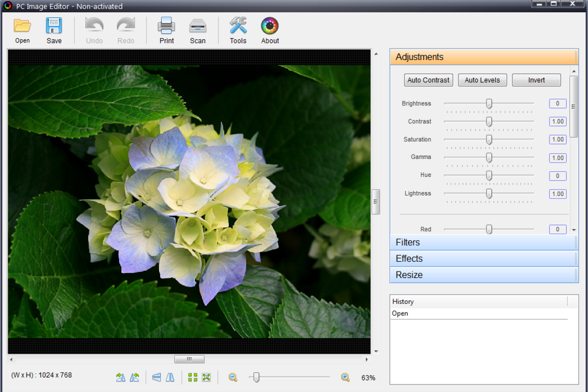Image resolution: width=588 pixels, height=392 pixels.
Task: Open the Tools menu icon
Action: point(238,25)
